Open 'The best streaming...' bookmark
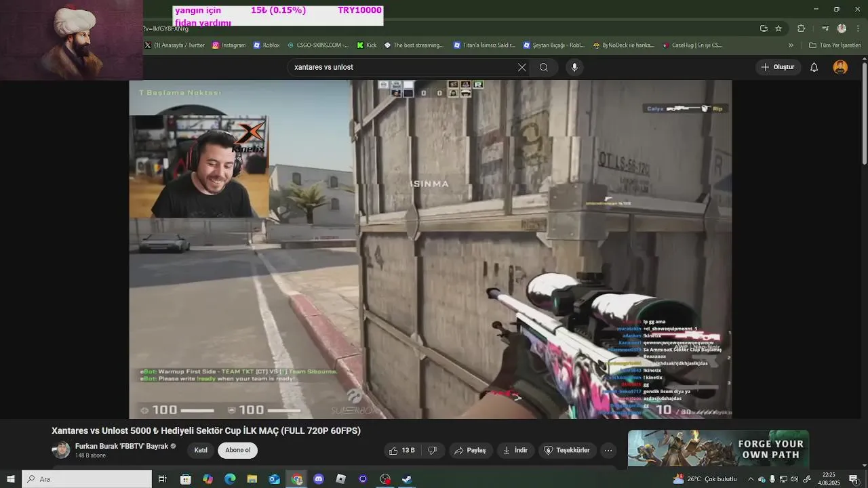 tap(414, 45)
